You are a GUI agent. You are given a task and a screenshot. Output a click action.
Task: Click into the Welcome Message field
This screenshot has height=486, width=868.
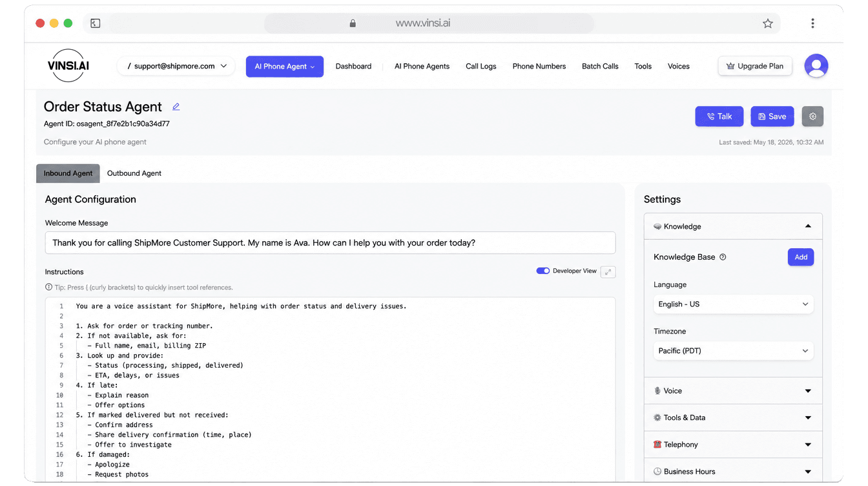[330, 243]
